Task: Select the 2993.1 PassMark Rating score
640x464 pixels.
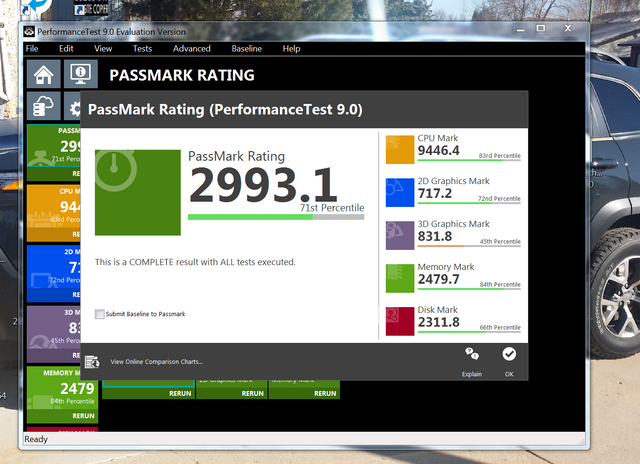Action: point(263,184)
